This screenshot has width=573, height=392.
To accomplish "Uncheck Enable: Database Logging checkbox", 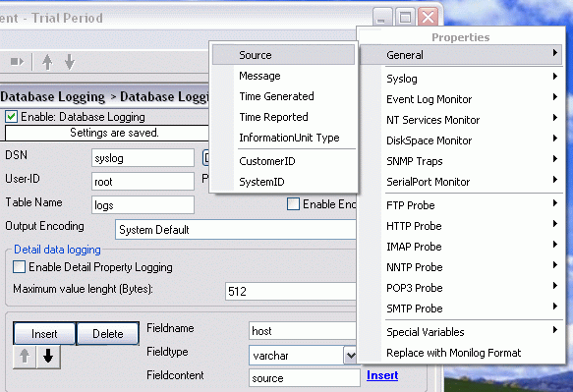I will [x=12, y=117].
